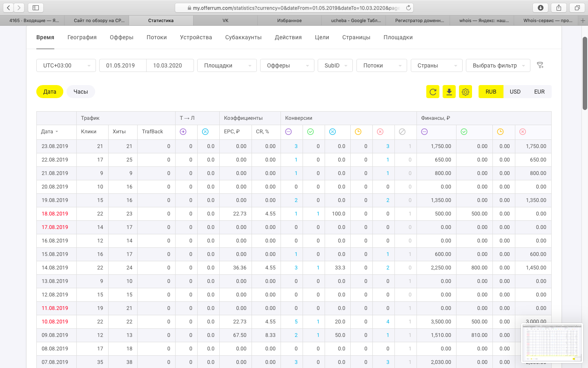This screenshot has height=368, width=588.
Task: Open the Офферы filter dropdown
Action: (287, 65)
